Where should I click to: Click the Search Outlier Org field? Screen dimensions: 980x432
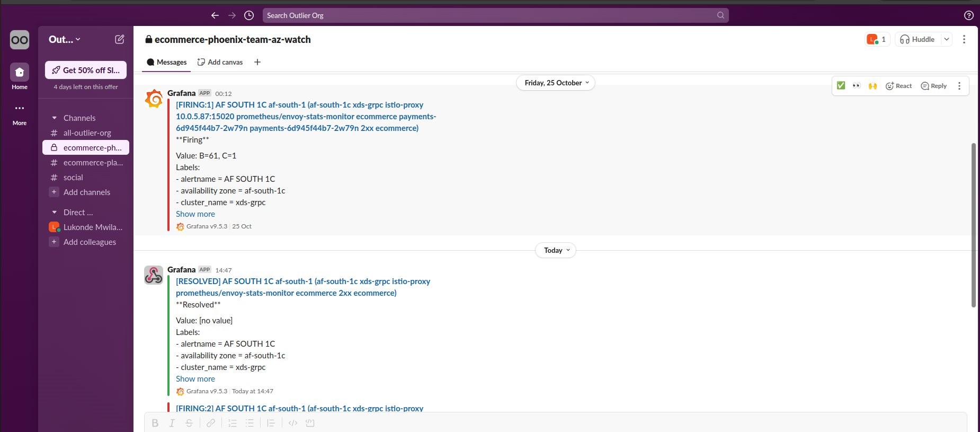point(495,15)
